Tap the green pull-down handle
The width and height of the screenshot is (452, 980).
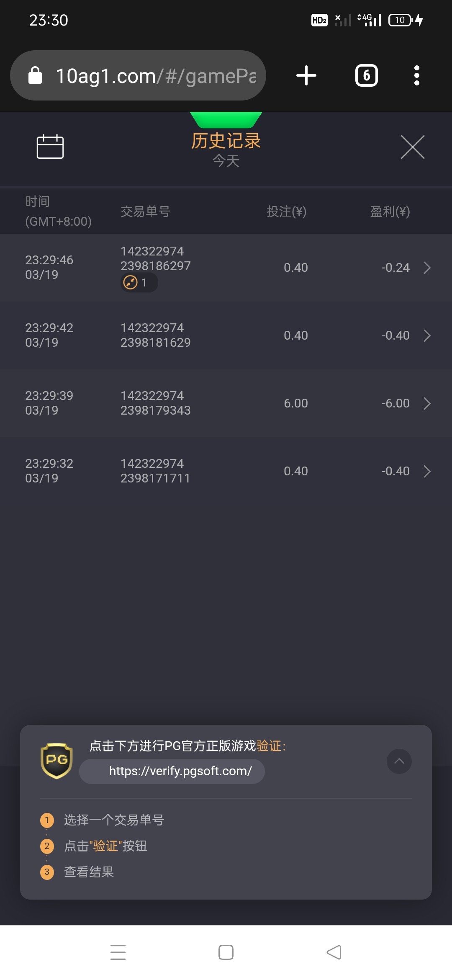(226, 119)
